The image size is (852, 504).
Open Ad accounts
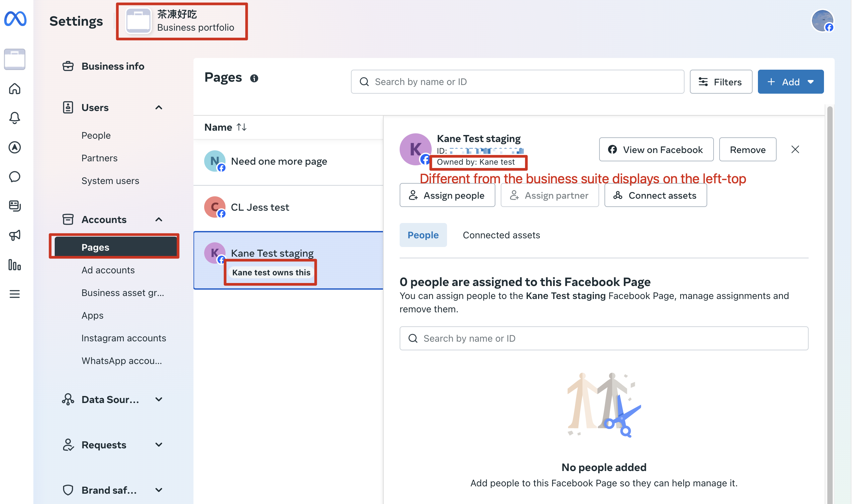(108, 270)
